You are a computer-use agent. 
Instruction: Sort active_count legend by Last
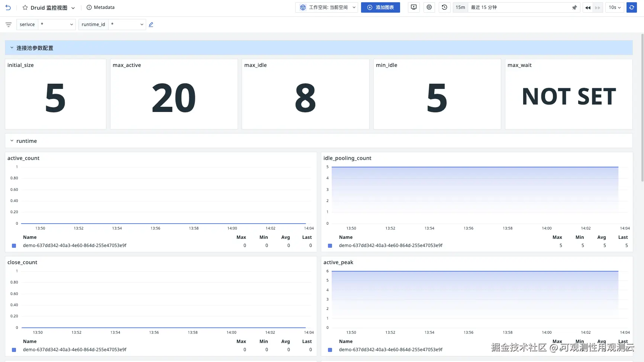pyautogui.click(x=307, y=237)
